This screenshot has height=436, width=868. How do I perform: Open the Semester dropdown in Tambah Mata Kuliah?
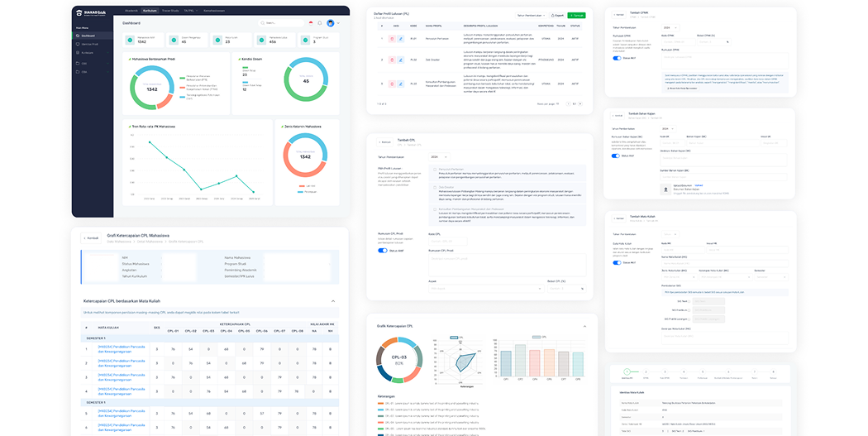(x=770, y=276)
